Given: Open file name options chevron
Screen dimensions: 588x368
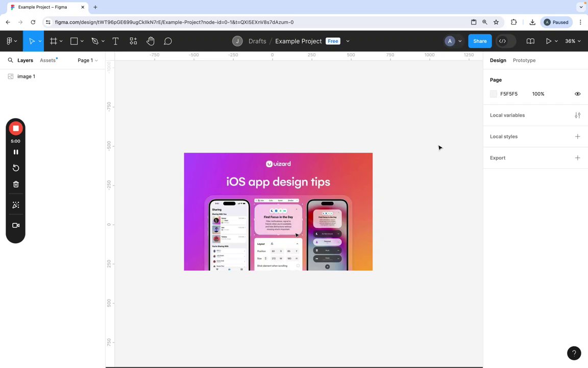Looking at the screenshot, I should (x=348, y=41).
